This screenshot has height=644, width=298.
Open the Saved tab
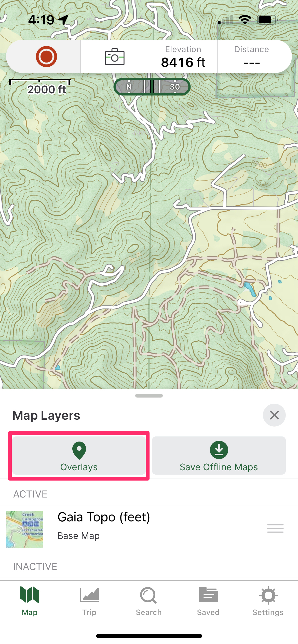coord(208,601)
